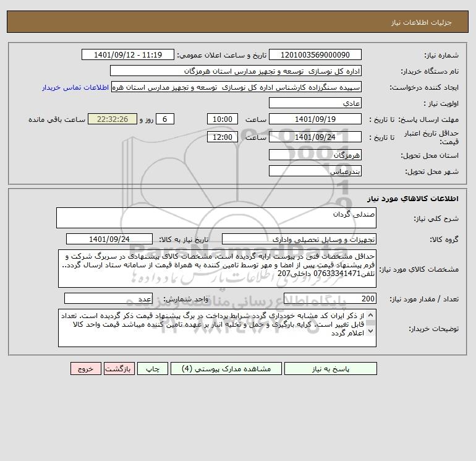Click goods need date field 1401/09/24
This screenshot has width=476, height=461.
tap(109, 239)
